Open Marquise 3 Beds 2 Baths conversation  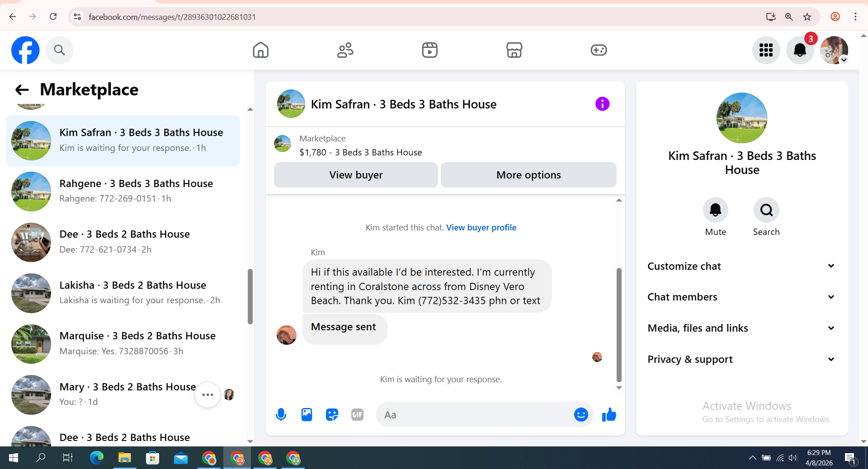tap(123, 344)
